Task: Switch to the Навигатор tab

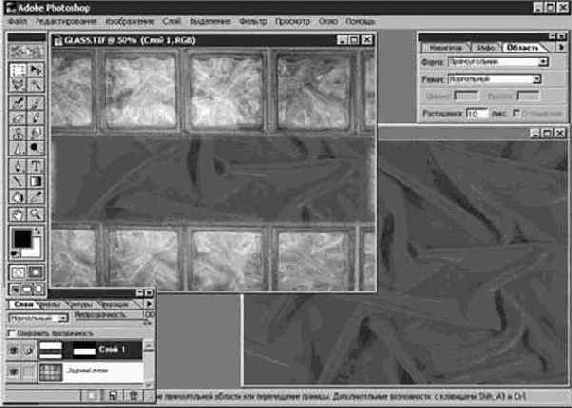Action: pyautogui.click(x=445, y=48)
